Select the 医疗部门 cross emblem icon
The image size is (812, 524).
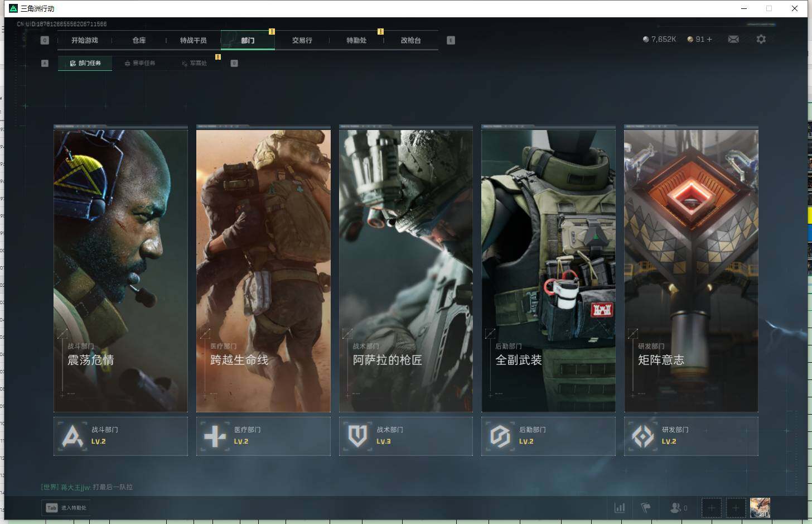(x=215, y=436)
